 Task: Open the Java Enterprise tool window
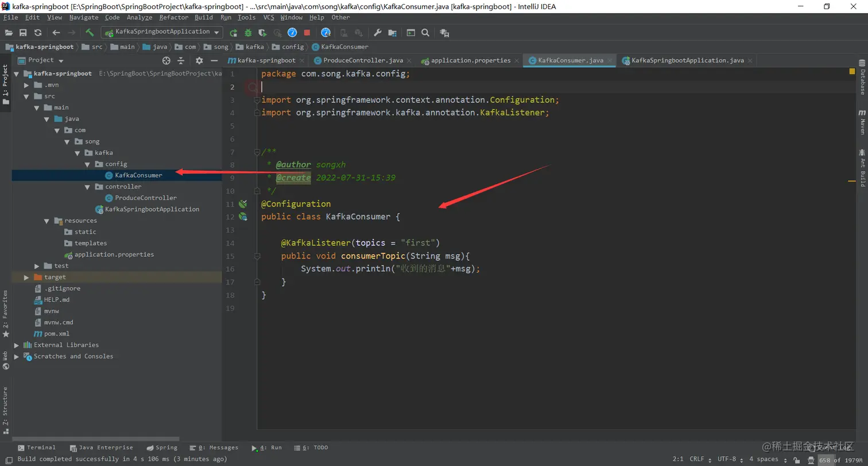[x=101, y=448]
